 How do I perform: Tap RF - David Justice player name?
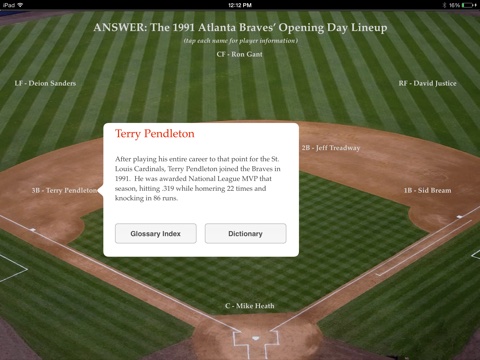(x=427, y=83)
